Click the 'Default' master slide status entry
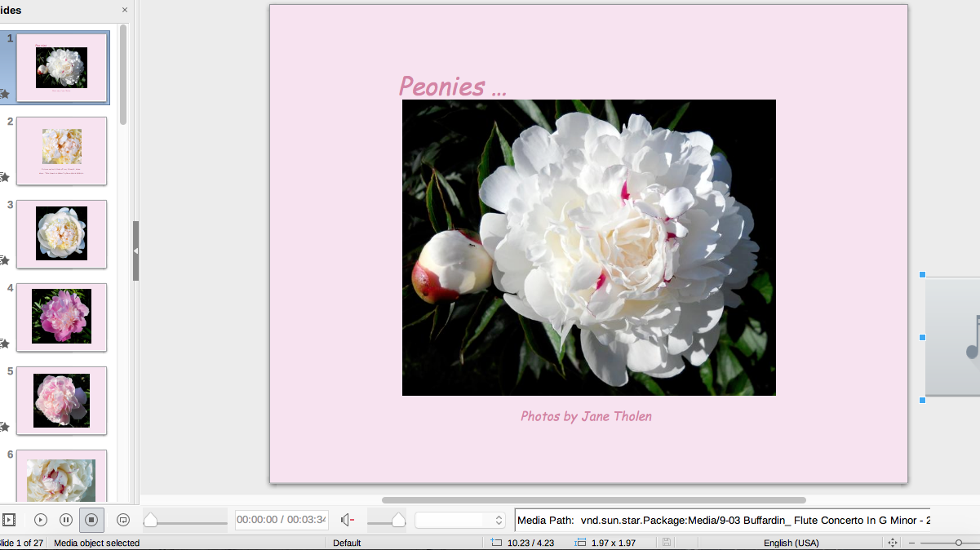Screen dimensions: 980x550 tap(347, 543)
